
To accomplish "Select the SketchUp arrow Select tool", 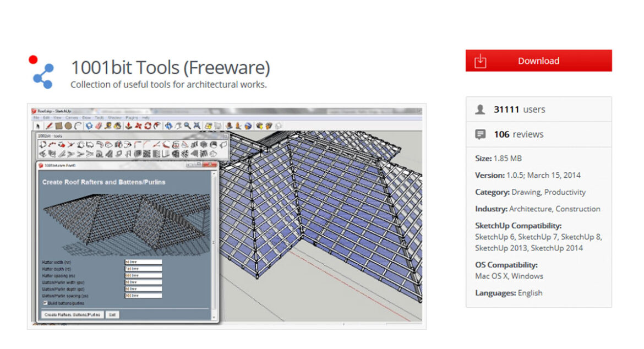I will coord(37,126).
